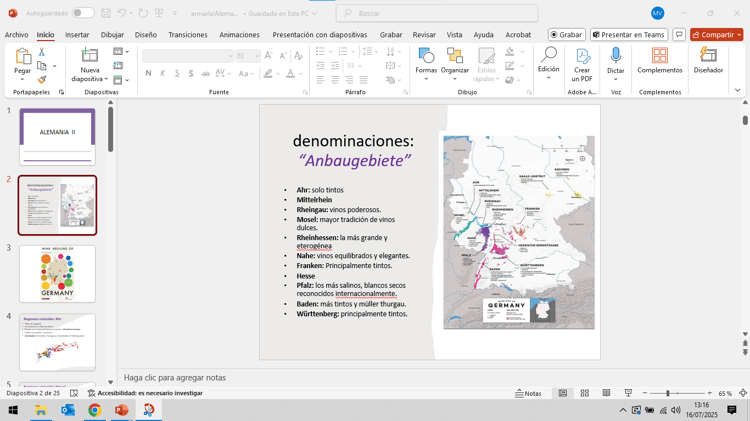
Task: Toggle the Notas pane button
Action: 529,393
